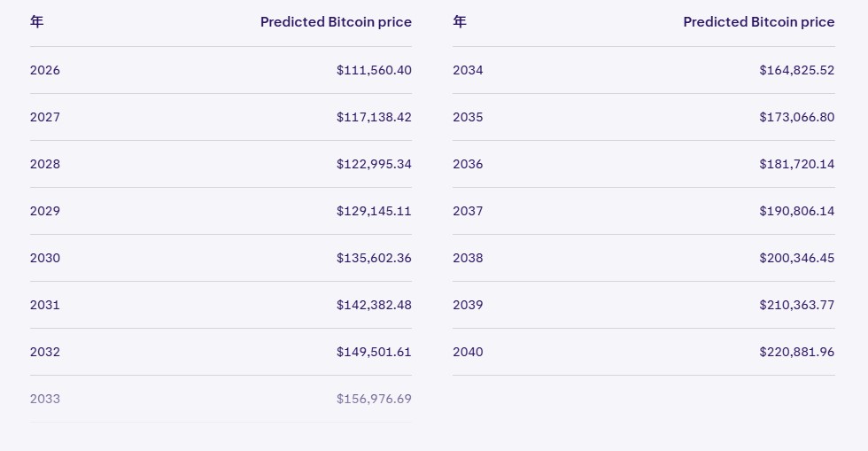Select the $149,501.61 price in 2032 row

(x=374, y=352)
